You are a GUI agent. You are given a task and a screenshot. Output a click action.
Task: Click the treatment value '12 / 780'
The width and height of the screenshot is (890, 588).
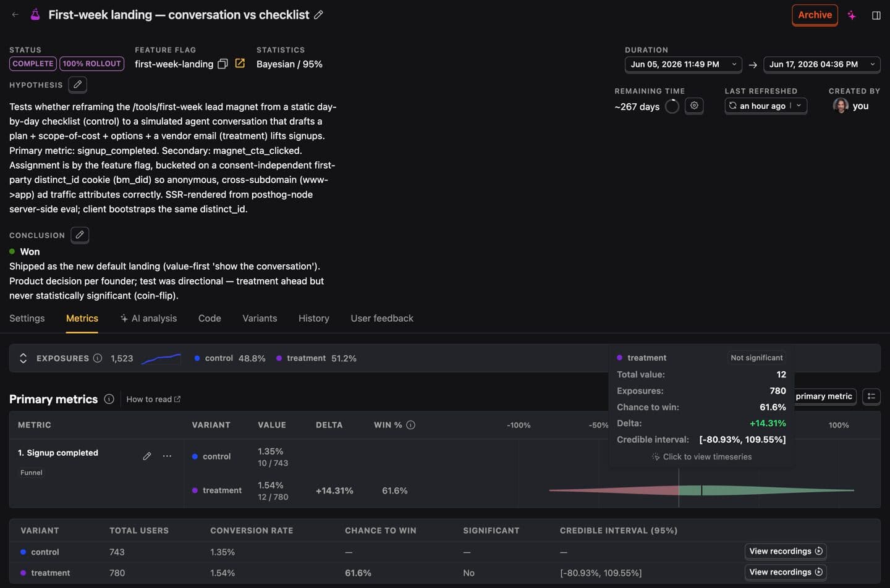tap(273, 497)
